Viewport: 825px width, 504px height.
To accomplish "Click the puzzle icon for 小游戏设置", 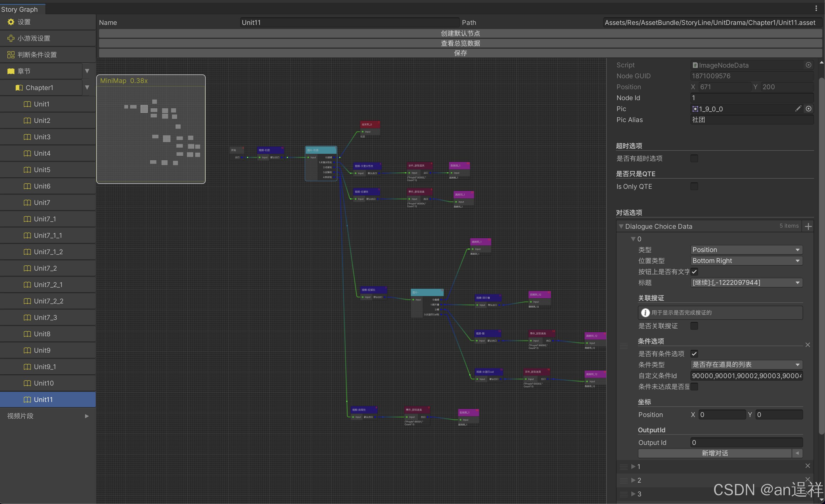I will pos(11,38).
